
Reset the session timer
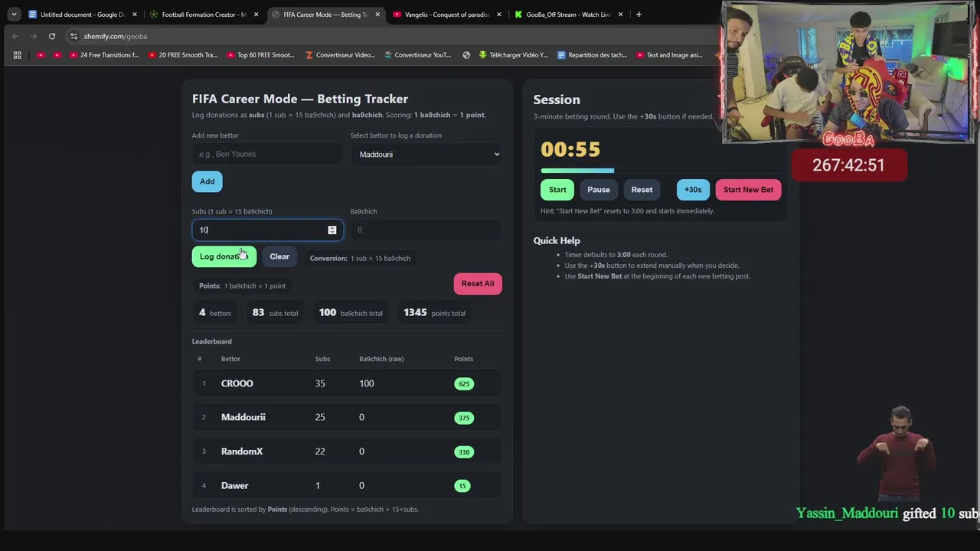pyautogui.click(x=642, y=190)
